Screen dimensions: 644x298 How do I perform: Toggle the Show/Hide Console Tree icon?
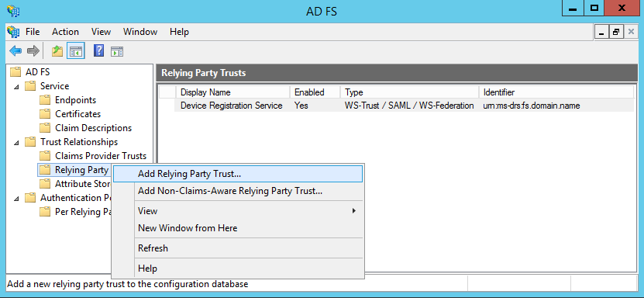coord(76,51)
